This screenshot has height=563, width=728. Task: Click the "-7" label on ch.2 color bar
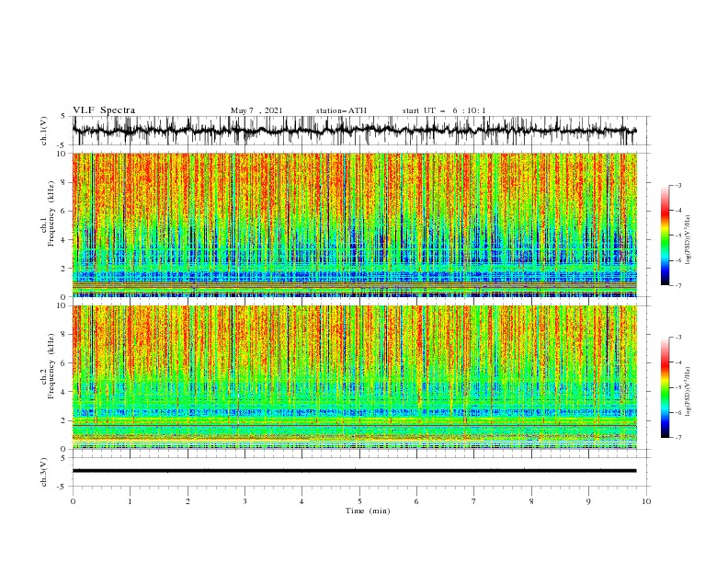678,437
